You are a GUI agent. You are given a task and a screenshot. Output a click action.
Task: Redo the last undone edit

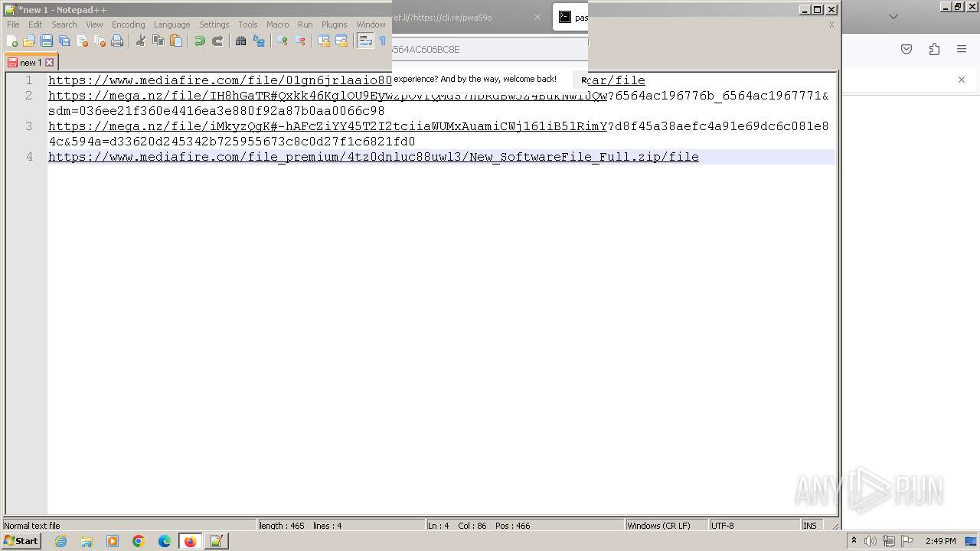click(217, 41)
